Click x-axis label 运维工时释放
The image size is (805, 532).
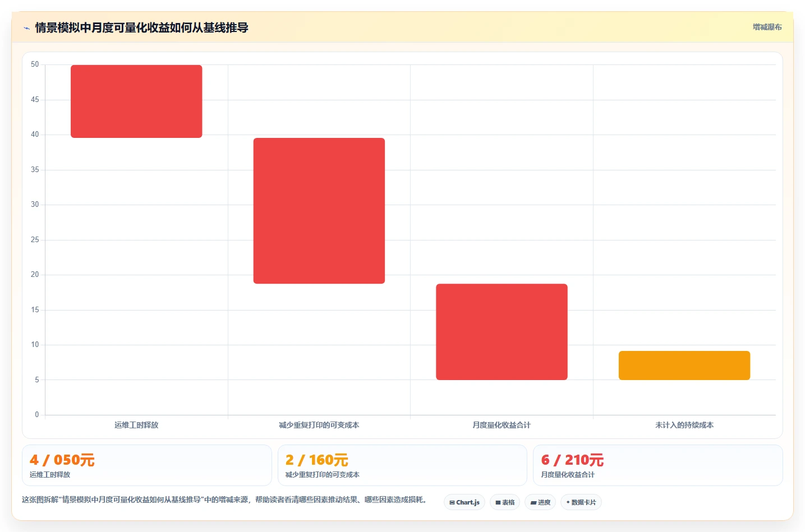pos(136,425)
